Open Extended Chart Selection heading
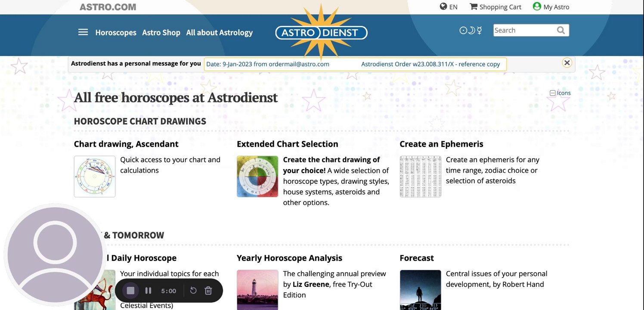644x310 pixels. [288, 144]
